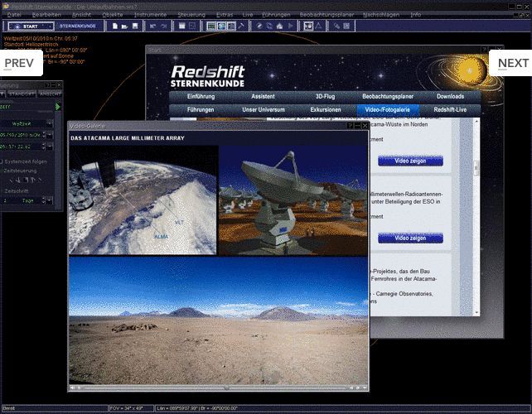Click the telescope toolbar icon
Image resolution: width=532 pixels, height=414 pixels.
tap(336, 26)
